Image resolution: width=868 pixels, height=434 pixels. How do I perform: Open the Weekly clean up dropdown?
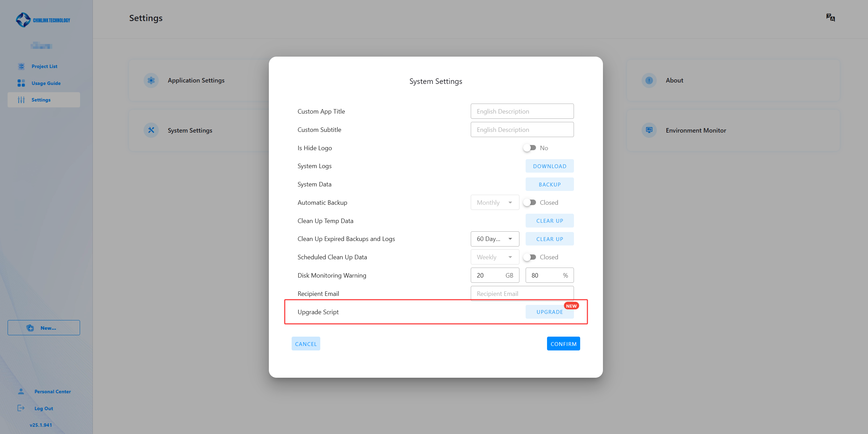(495, 257)
